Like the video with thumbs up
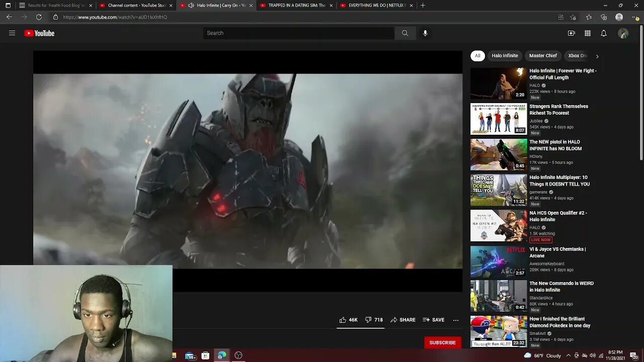 (343, 320)
